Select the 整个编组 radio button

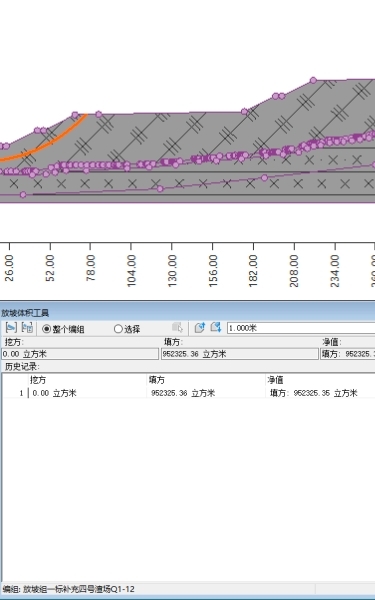46,329
